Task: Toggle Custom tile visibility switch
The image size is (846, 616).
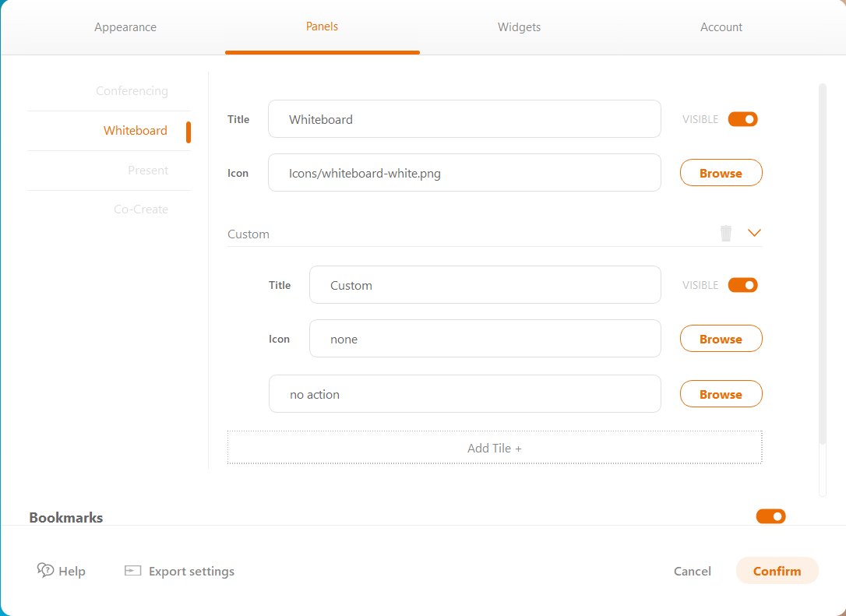Action: tap(742, 285)
